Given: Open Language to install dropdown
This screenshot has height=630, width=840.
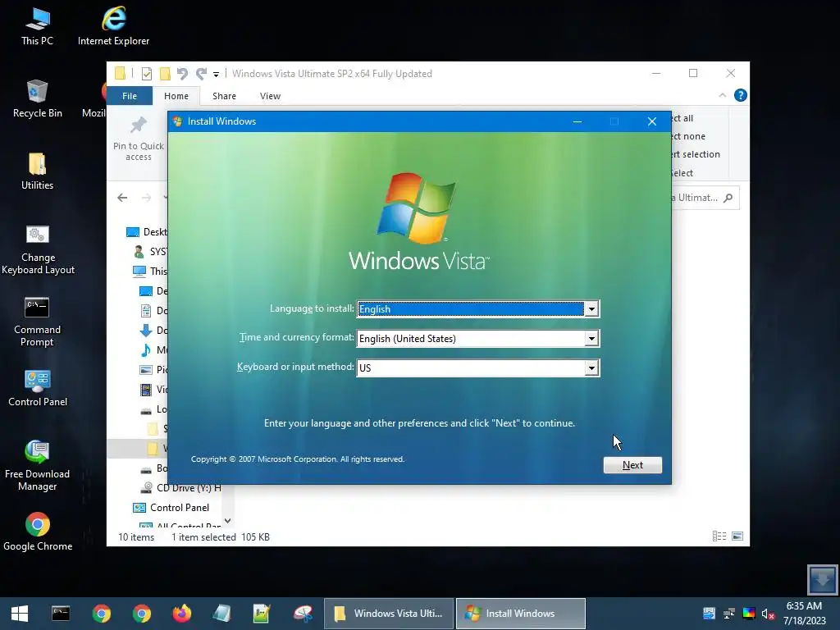Looking at the screenshot, I should click(x=591, y=309).
